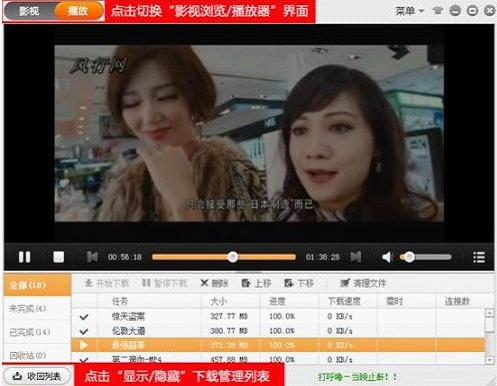The width and height of the screenshot is (497, 386).
Task: Click 0 KB/s speed in the 伦敦大道 row
Action: click(340, 331)
